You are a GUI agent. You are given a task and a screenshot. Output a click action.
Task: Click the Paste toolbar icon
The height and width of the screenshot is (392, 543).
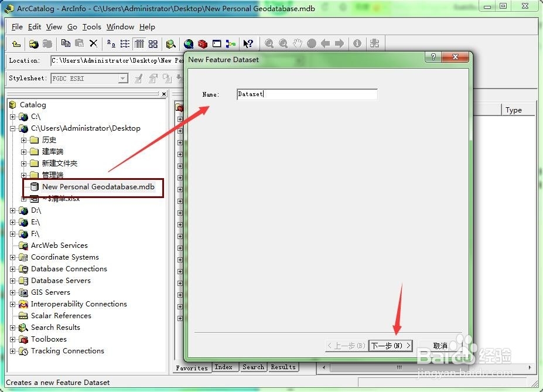79,43
